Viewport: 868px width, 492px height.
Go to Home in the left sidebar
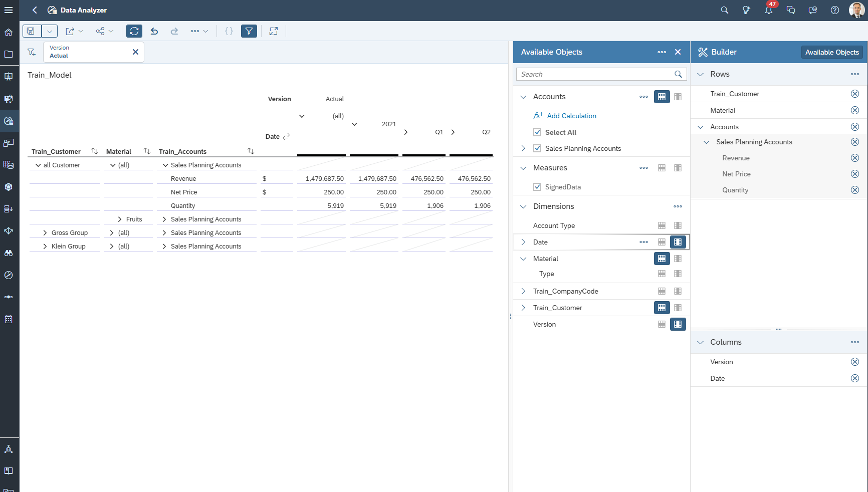(x=9, y=32)
